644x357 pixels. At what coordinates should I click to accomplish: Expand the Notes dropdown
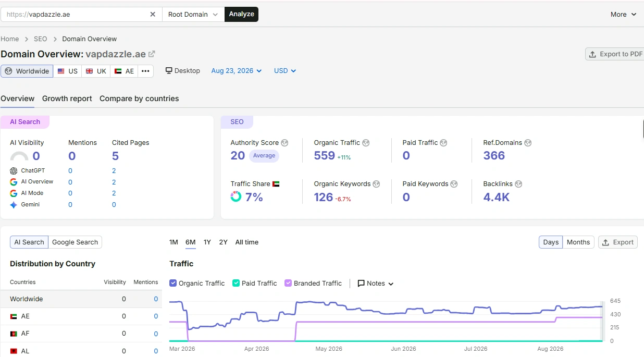[376, 284]
